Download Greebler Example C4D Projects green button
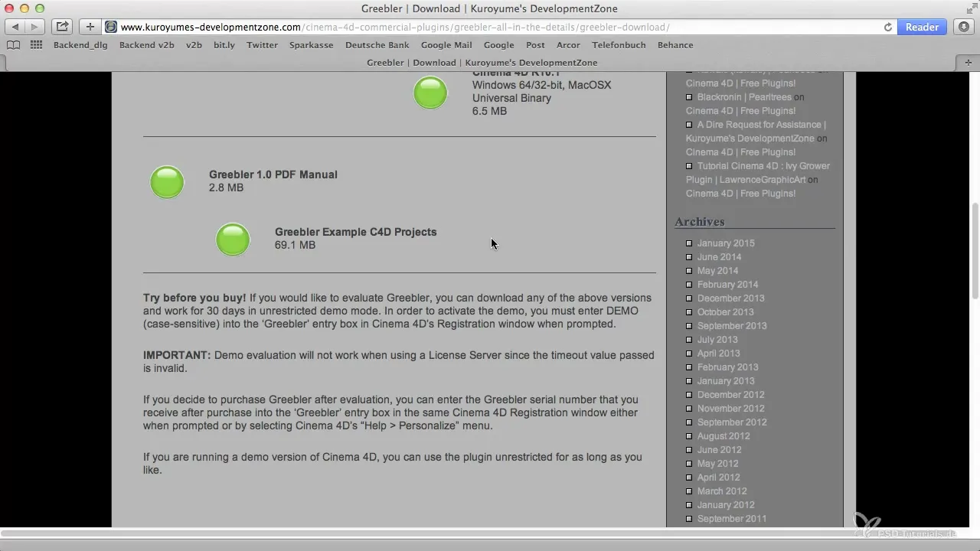 click(x=233, y=240)
